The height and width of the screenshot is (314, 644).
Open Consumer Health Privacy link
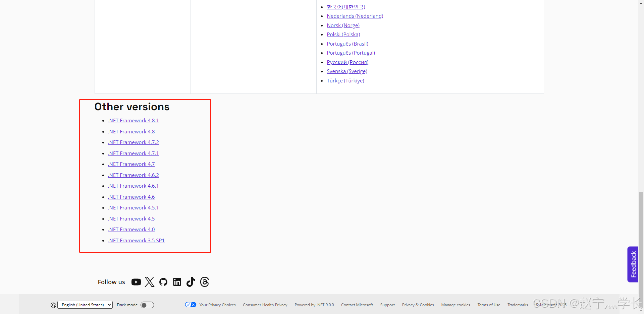[265, 305]
